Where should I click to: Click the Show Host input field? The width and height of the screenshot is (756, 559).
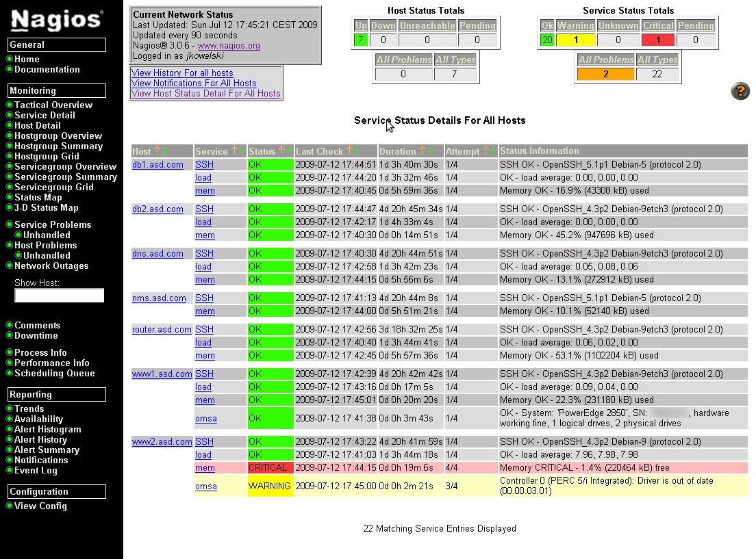tap(60, 295)
